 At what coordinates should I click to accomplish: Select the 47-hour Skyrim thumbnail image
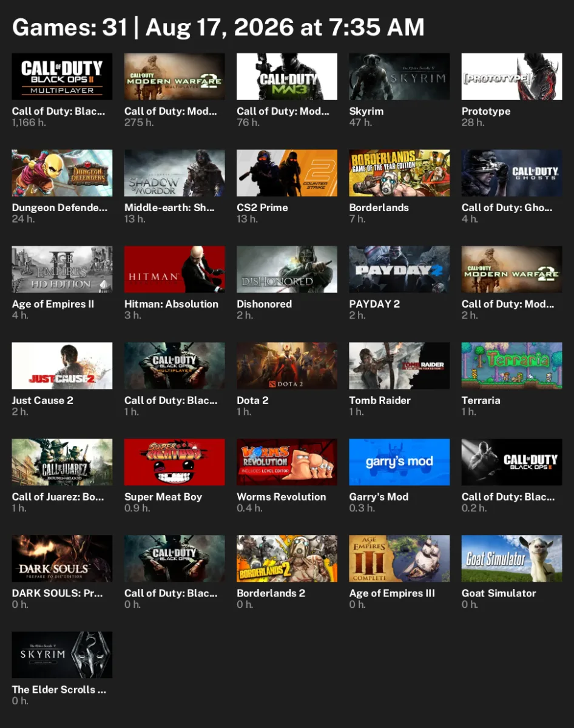(399, 76)
